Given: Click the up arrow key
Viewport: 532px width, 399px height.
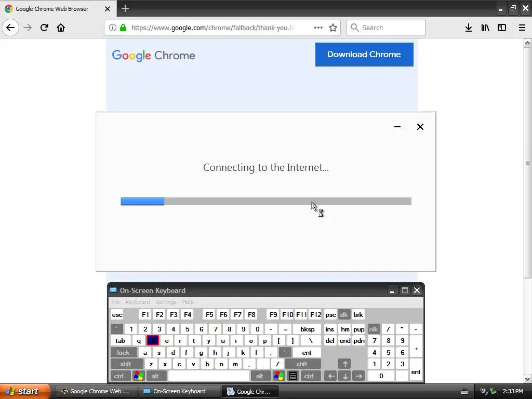Looking at the screenshot, I should coord(345,364).
